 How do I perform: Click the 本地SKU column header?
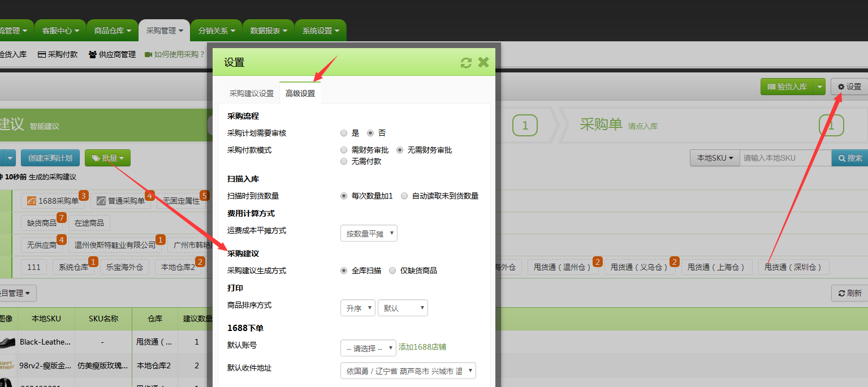[46, 319]
